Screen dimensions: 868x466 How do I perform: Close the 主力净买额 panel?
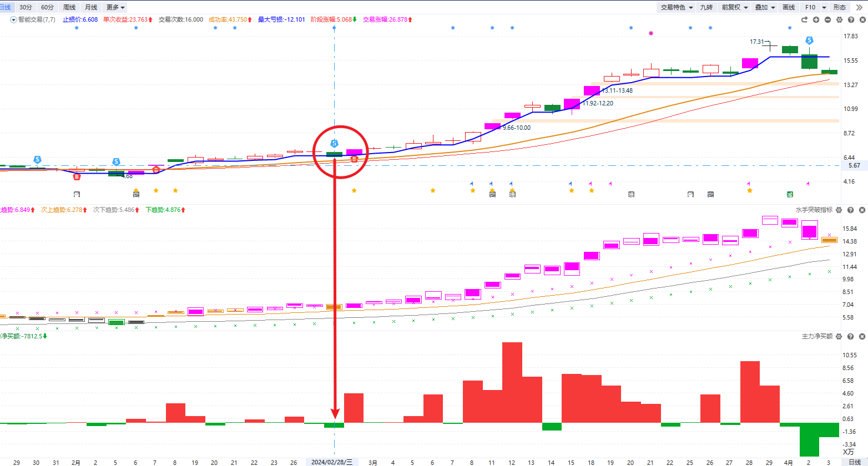point(862,337)
